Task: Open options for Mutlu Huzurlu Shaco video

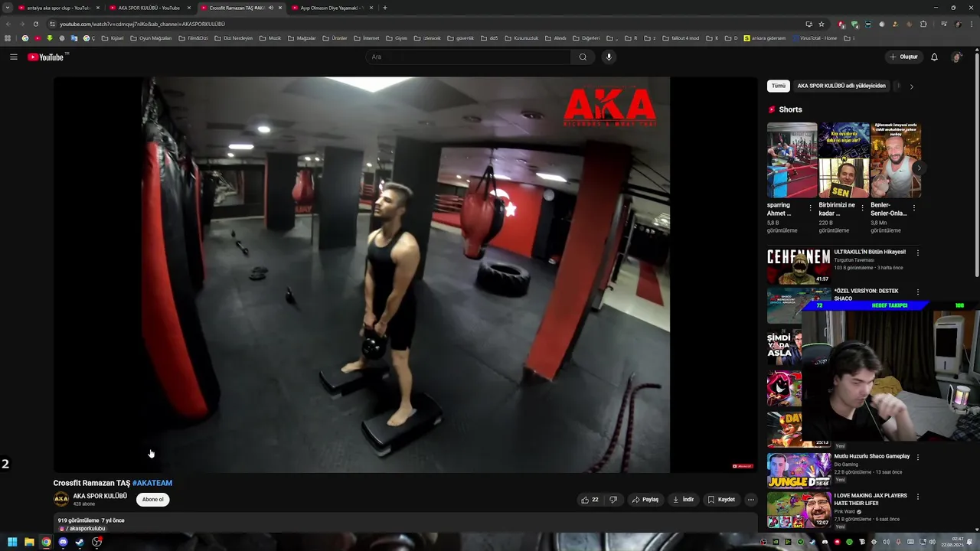Action: coord(918,457)
